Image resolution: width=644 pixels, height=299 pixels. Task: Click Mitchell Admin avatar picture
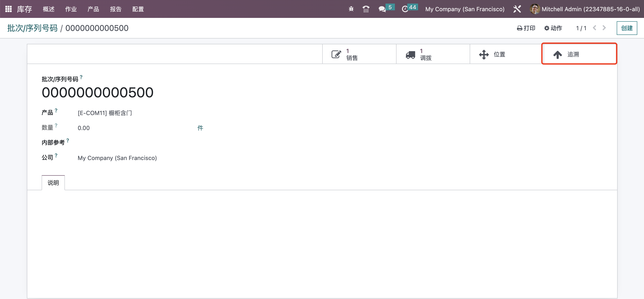534,9
